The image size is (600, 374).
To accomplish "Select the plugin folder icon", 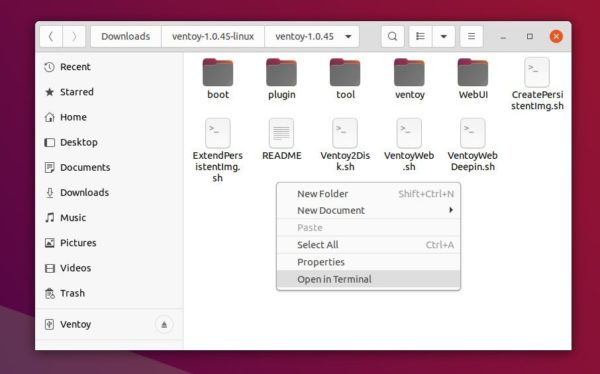I will (x=281, y=72).
